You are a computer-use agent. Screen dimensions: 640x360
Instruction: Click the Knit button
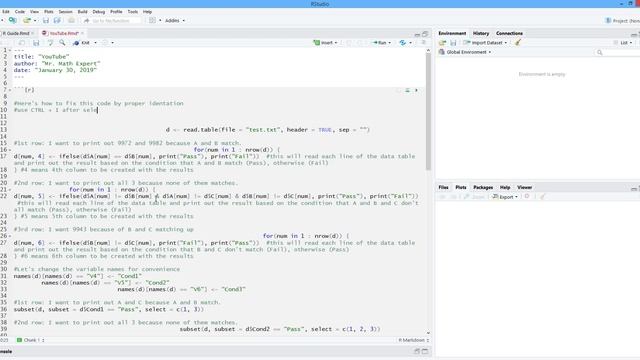[81, 43]
